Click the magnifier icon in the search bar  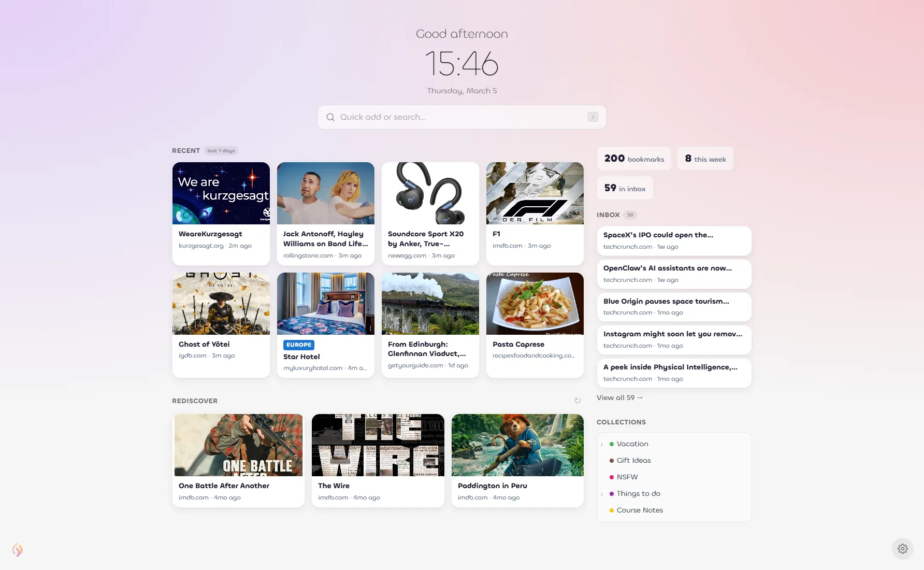coord(330,117)
